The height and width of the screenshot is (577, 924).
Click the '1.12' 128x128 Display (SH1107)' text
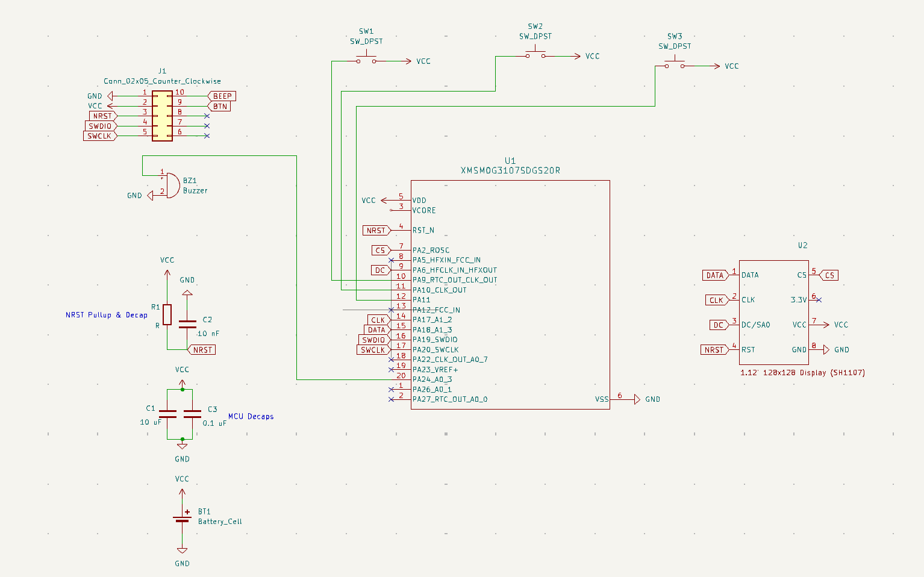[802, 372]
